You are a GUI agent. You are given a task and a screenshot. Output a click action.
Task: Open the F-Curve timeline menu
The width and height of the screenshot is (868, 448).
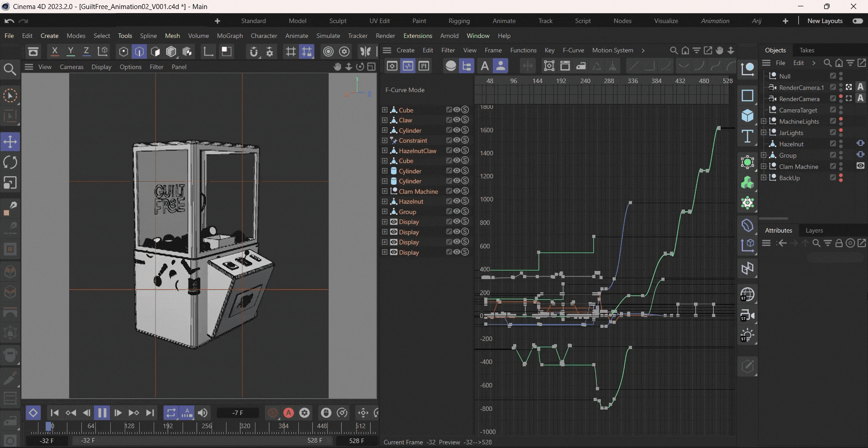573,50
